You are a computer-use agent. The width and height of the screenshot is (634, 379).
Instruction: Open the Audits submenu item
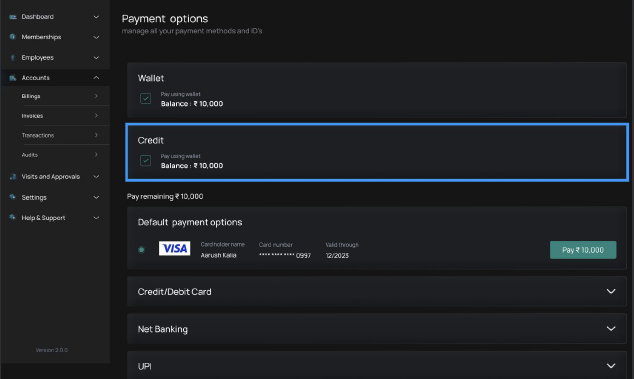click(61, 155)
